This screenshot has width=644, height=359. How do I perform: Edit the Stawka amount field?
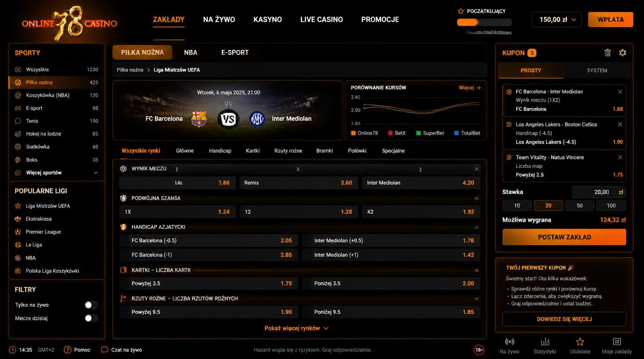coord(594,192)
